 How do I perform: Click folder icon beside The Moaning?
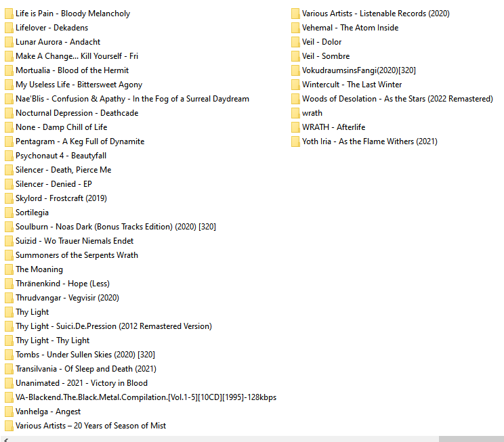[x=9, y=269]
